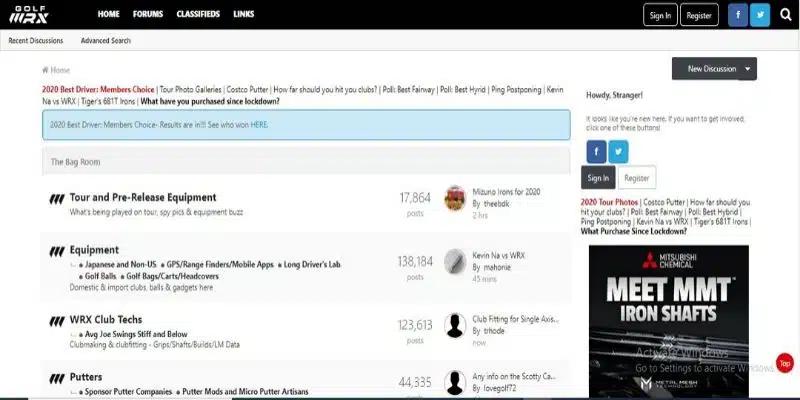This screenshot has height=400, width=800.
Task: Click the WRX Club Techs forum icon
Action: pos(57,321)
